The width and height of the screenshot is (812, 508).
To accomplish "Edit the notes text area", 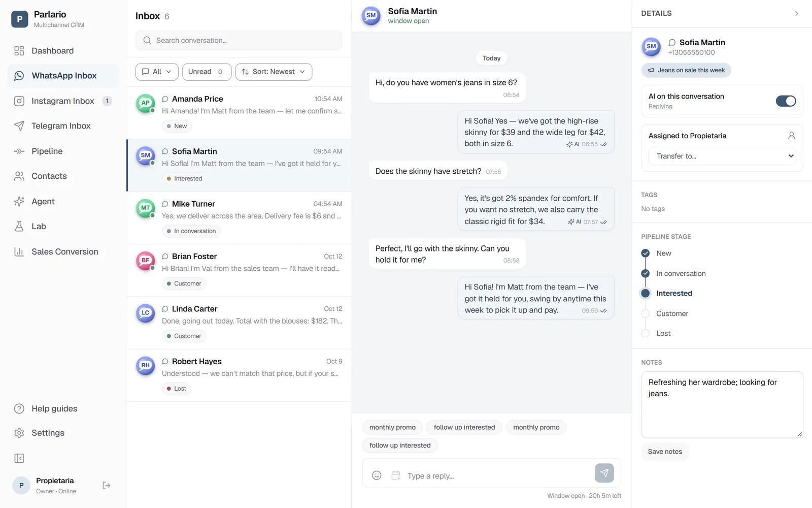I will (x=722, y=405).
